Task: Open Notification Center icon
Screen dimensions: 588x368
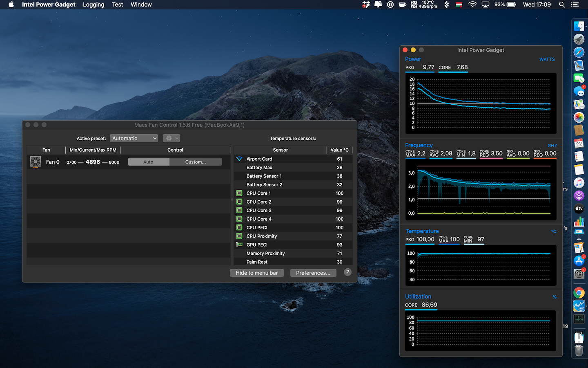Action: [x=575, y=4]
